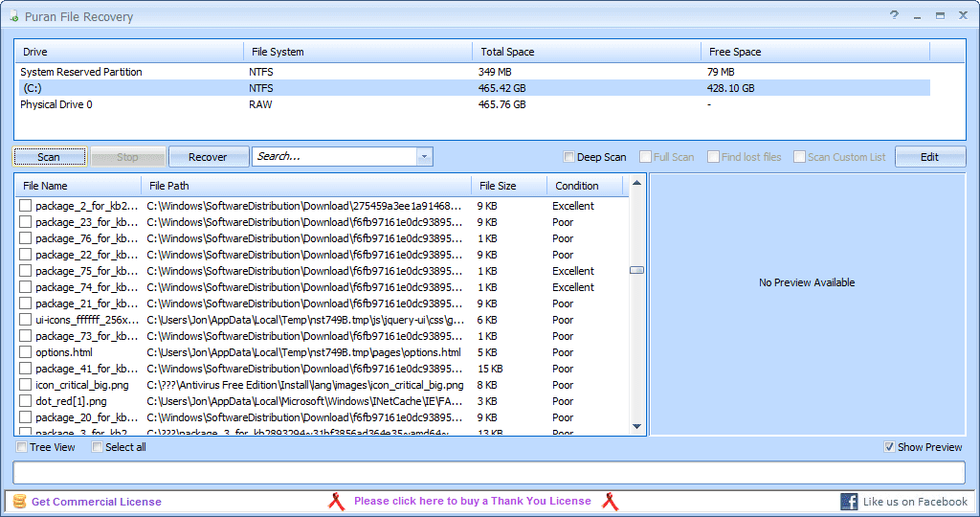Click the No Preview Available pane
The height and width of the screenshot is (517, 980).
[807, 303]
